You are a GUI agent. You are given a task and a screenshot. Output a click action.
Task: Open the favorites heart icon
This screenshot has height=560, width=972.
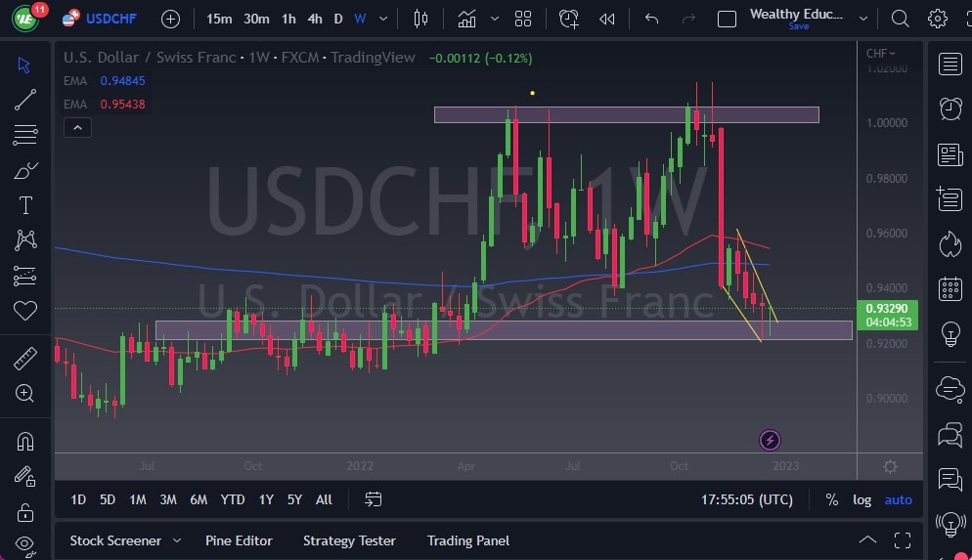click(x=24, y=311)
